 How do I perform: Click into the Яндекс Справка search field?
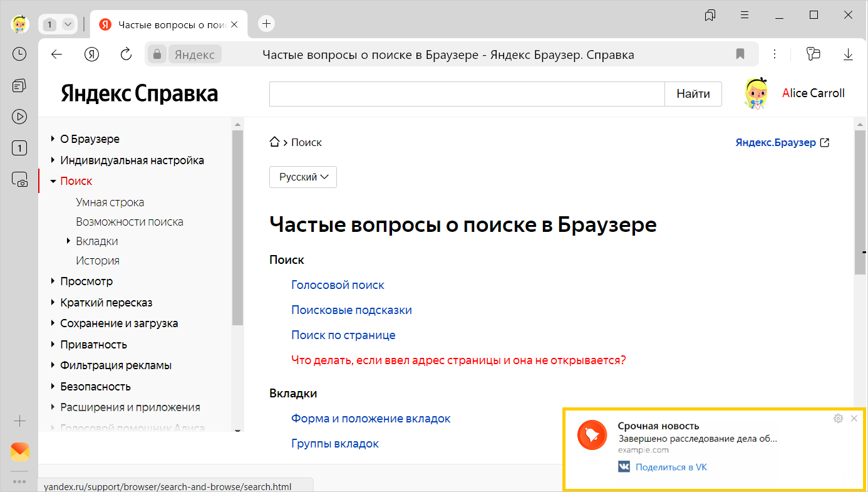(x=467, y=94)
